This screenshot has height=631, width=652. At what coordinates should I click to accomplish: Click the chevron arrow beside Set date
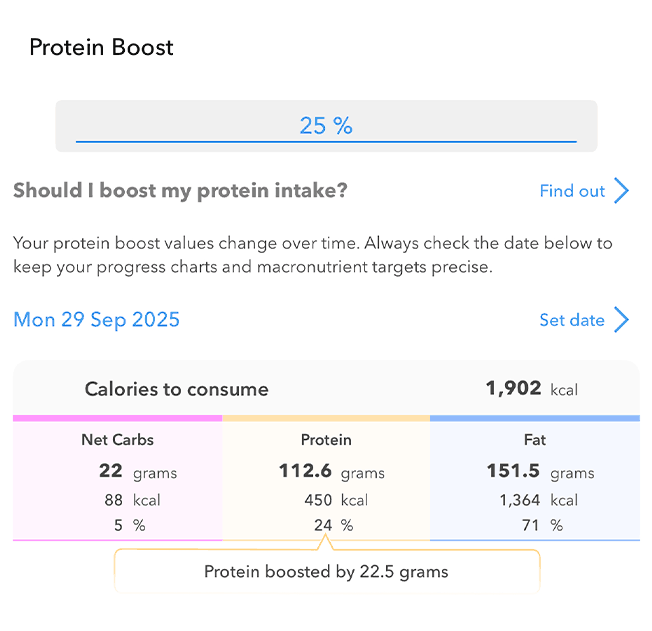point(622,320)
